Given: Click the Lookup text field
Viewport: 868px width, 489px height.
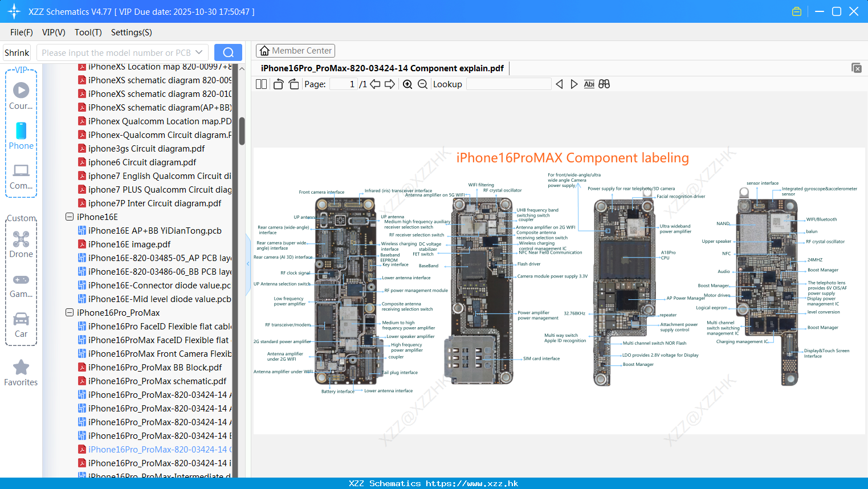Looking at the screenshot, I should (x=509, y=84).
